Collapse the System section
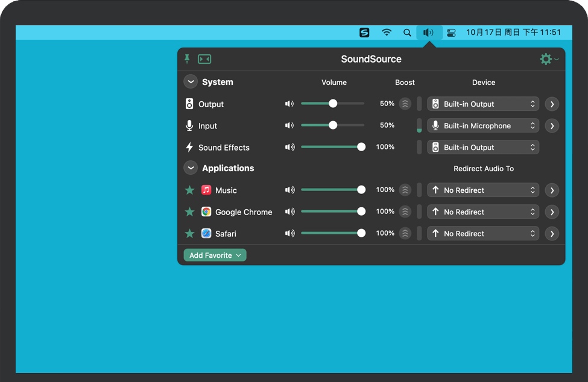Viewport: 588px width, 382px height. [x=191, y=82]
